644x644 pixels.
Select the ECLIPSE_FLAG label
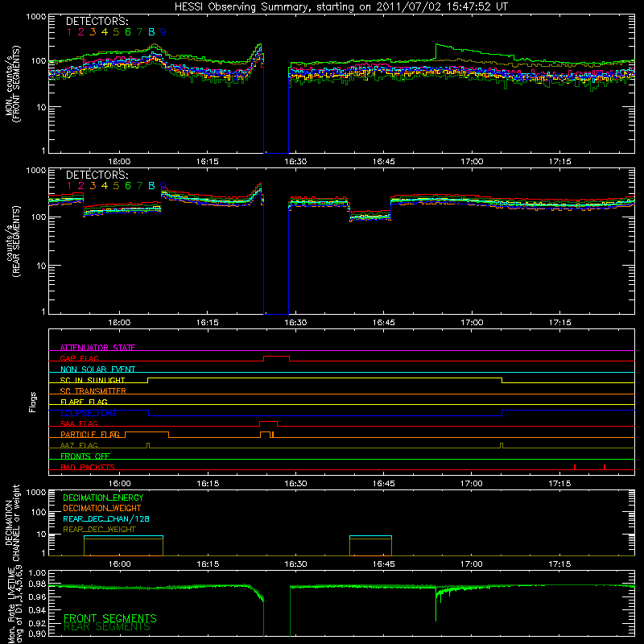(88, 413)
